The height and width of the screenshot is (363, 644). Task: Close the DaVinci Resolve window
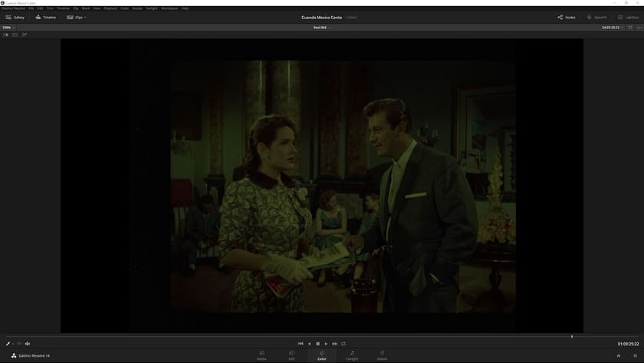638,2
